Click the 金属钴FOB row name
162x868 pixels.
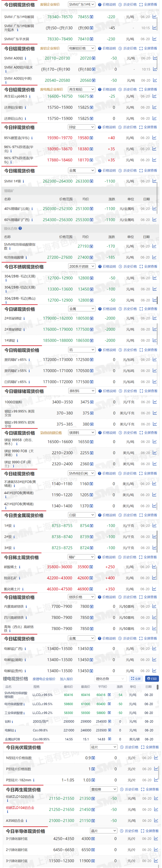click(x=12, y=739)
